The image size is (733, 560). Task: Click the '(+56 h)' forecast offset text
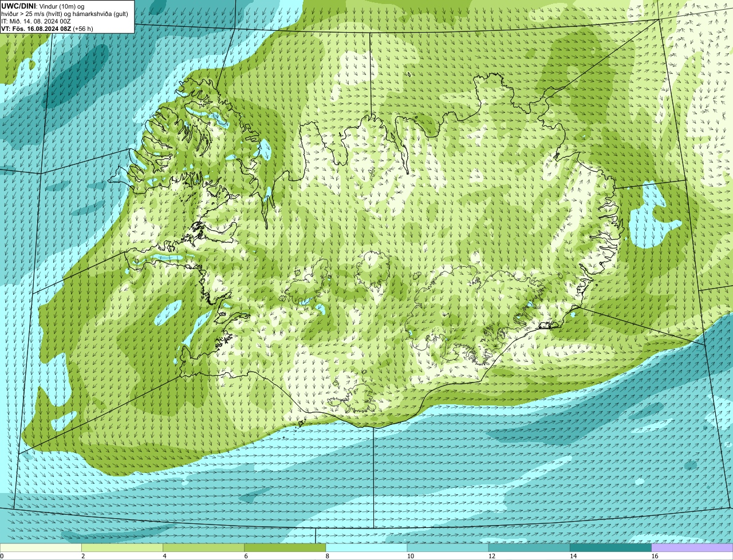(x=83, y=29)
